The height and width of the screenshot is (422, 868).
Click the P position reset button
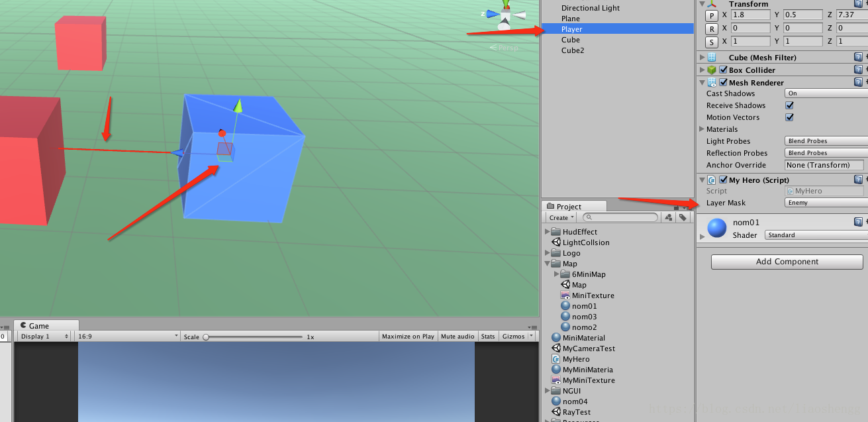[711, 15]
